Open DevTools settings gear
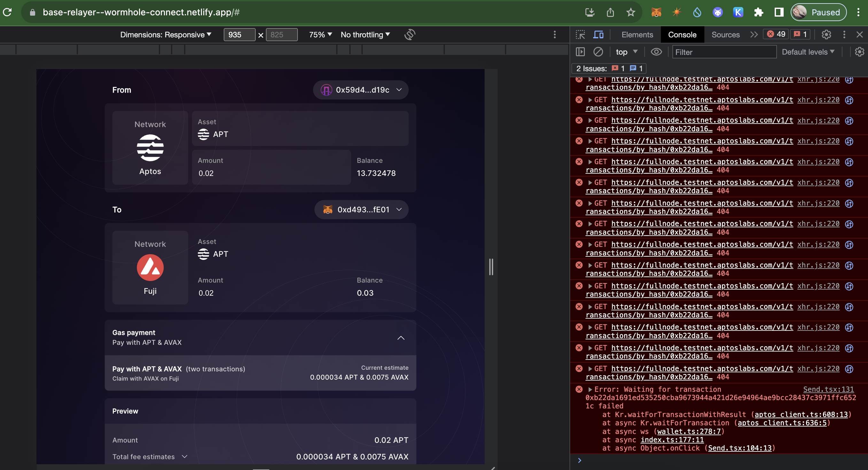 click(x=826, y=34)
